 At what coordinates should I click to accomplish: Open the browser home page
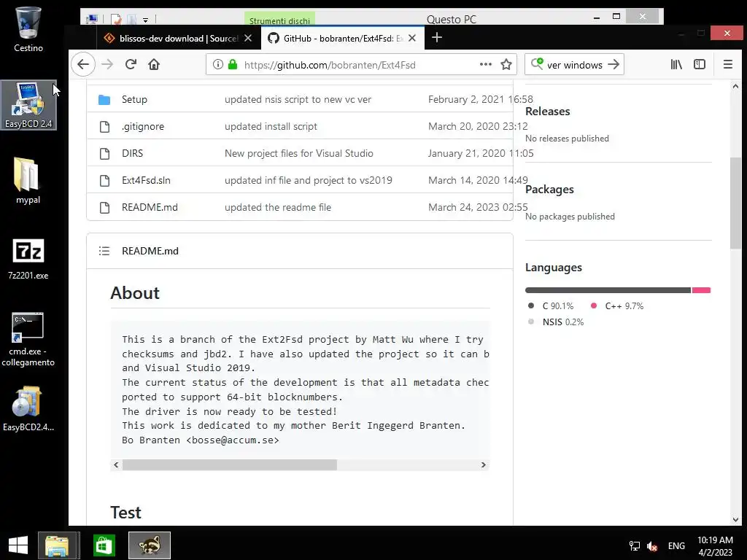pos(153,64)
